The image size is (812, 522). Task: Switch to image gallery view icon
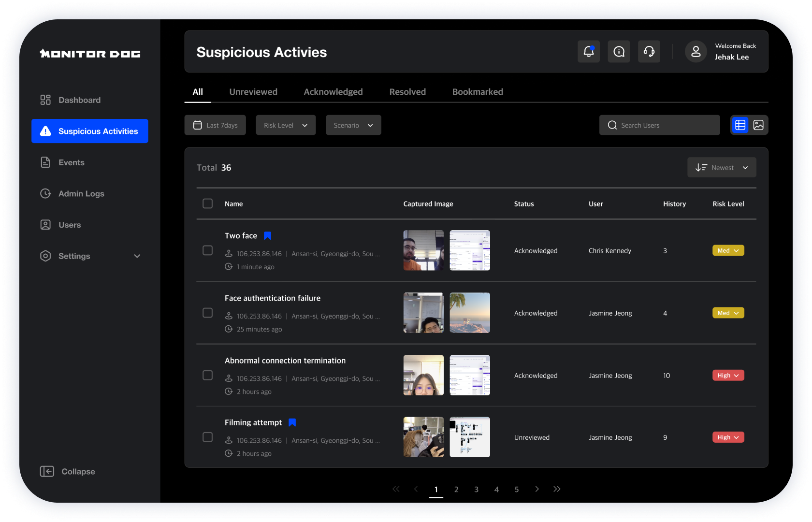758,125
